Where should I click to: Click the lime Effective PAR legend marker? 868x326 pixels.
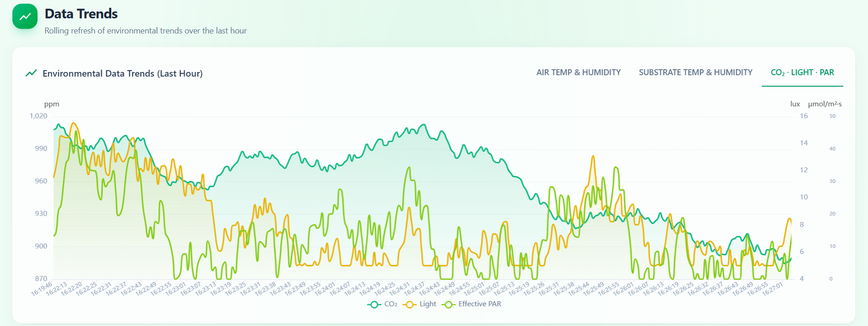click(x=449, y=304)
